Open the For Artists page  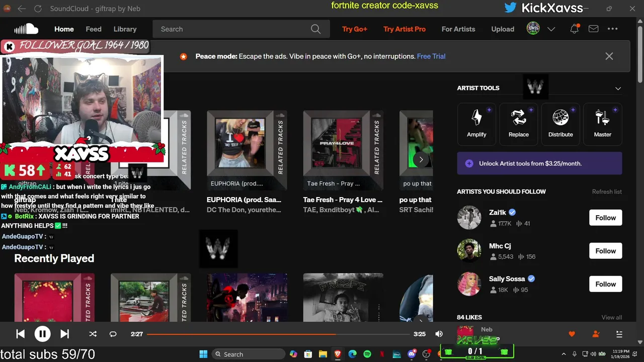458,29
